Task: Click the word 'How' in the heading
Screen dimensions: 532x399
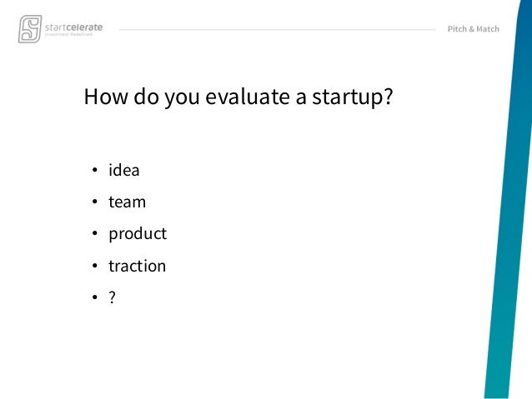Action: click(x=106, y=97)
